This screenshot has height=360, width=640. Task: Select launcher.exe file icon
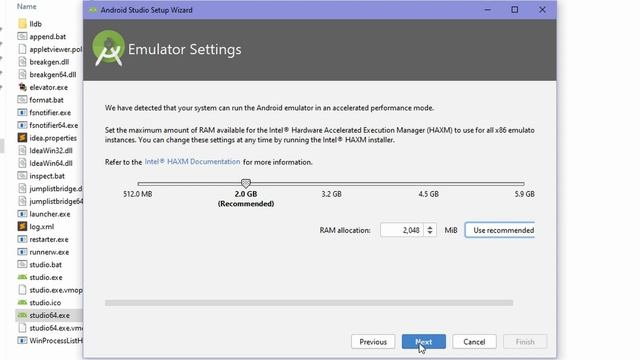tap(22, 214)
